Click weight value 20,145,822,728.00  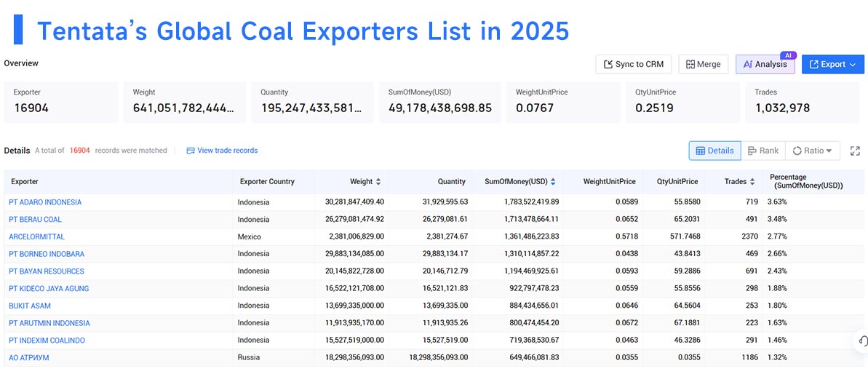click(354, 271)
